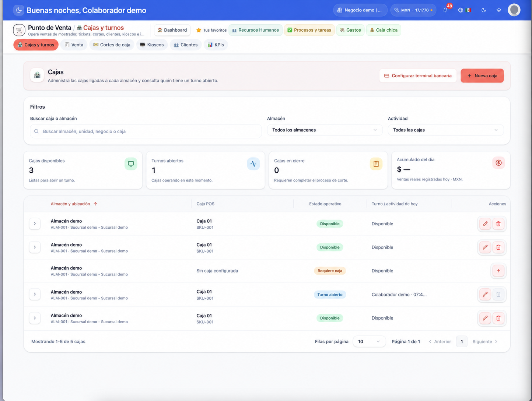Image resolution: width=532 pixels, height=401 pixels.
Task: Click the Anterior pagination link
Action: pos(440,342)
